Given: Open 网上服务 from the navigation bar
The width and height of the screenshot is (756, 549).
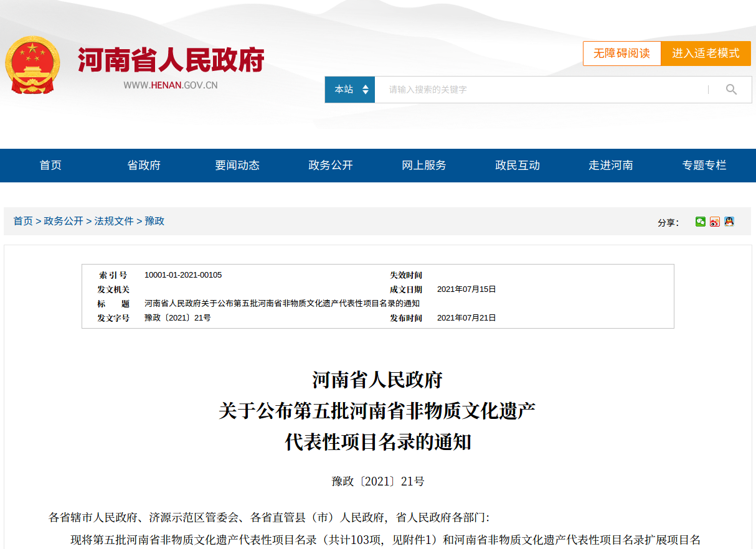Looking at the screenshot, I should (x=424, y=166).
